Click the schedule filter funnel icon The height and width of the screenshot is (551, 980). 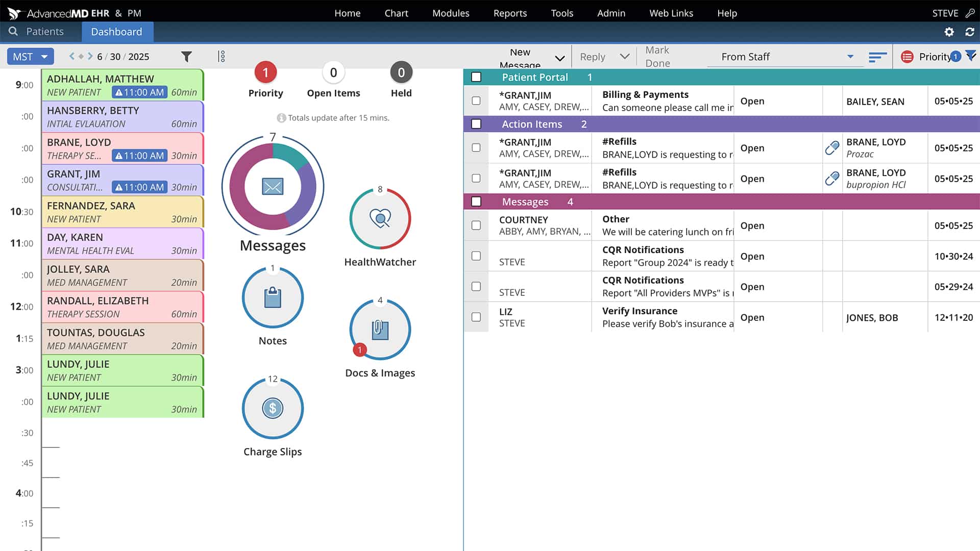coord(186,57)
